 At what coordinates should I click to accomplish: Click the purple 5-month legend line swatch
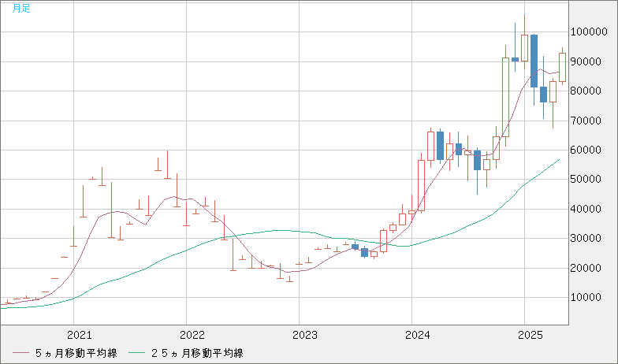[20, 353]
